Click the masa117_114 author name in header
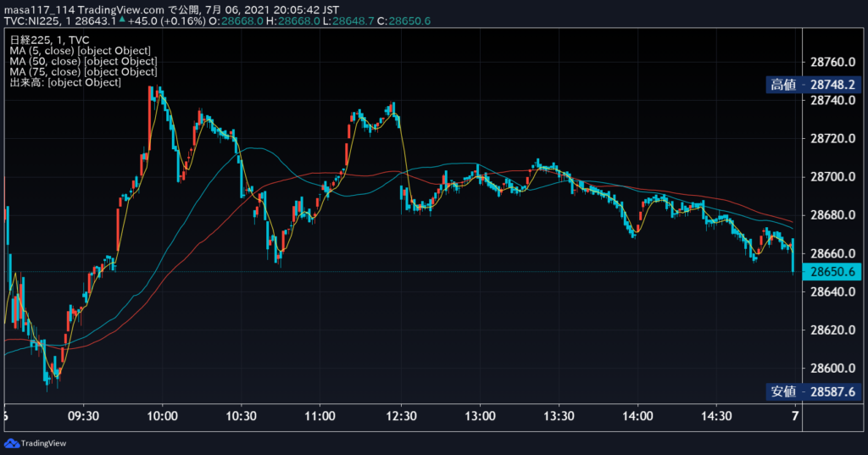 coord(39,10)
